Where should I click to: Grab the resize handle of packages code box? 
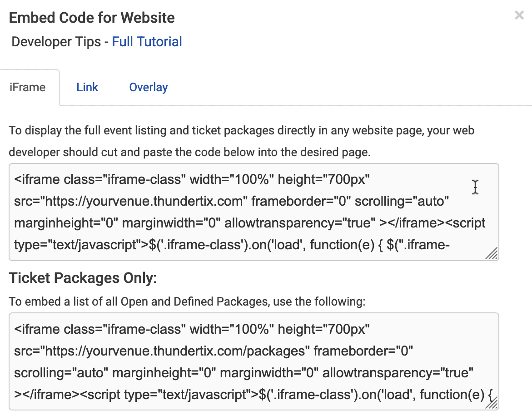pyautogui.click(x=492, y=403)
